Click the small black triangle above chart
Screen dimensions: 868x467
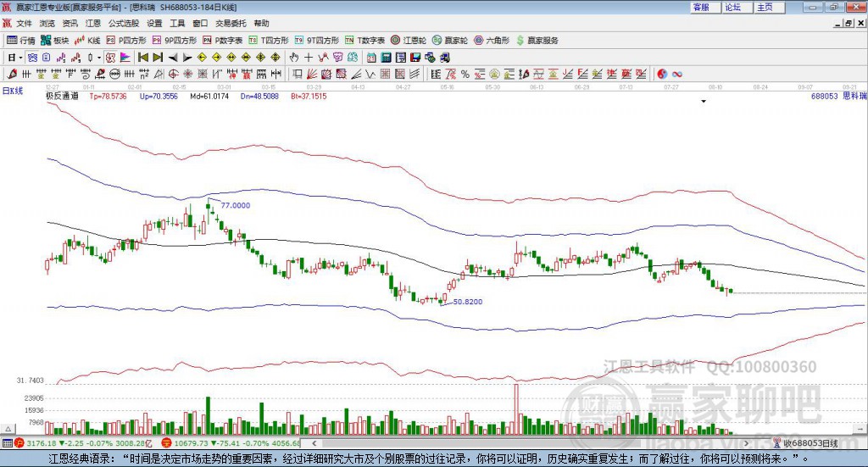coord(704,101)
